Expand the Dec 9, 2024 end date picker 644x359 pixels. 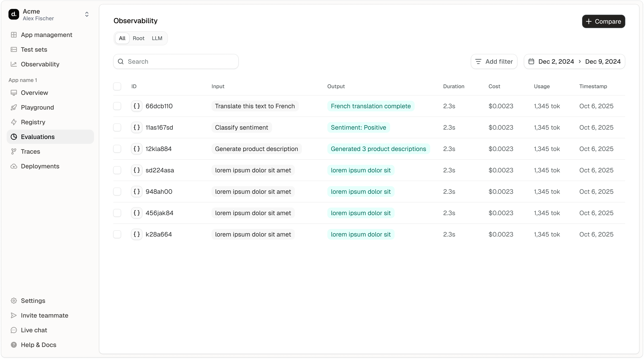pyautogui.click(x=603, y=61)
